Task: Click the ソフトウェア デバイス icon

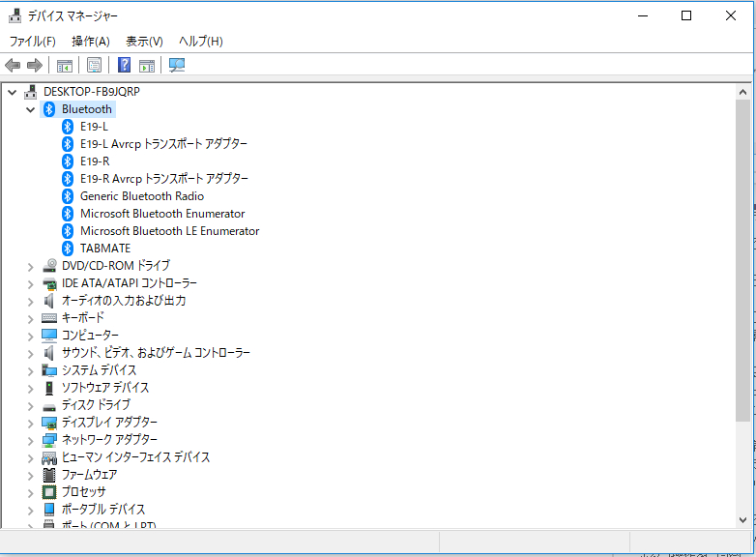Action: click(x=49, y=387)
